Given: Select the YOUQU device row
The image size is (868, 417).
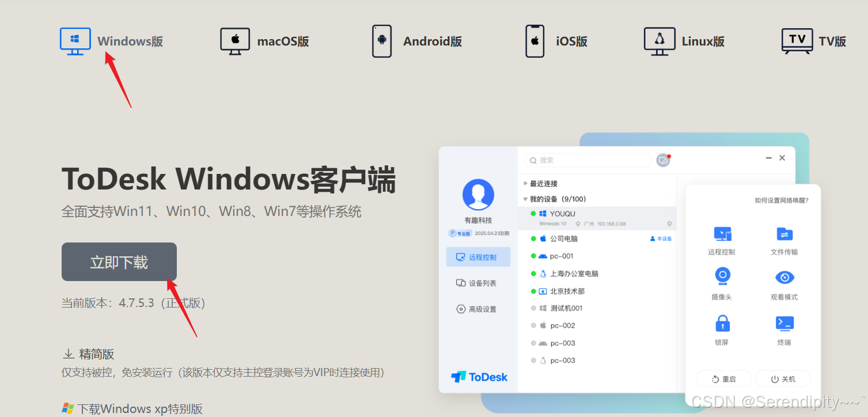Looking at the screenshot, I should pyautogui.click(x=597, y=218).
